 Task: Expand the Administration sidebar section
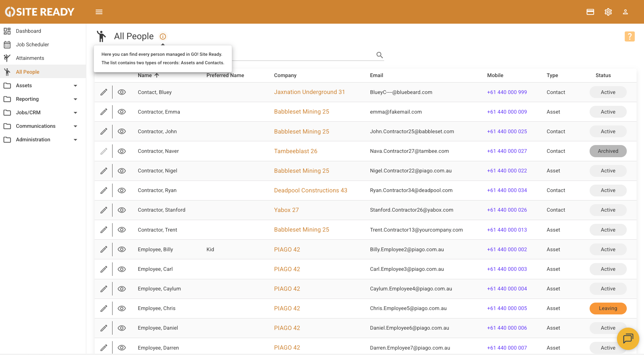point(75,140)
